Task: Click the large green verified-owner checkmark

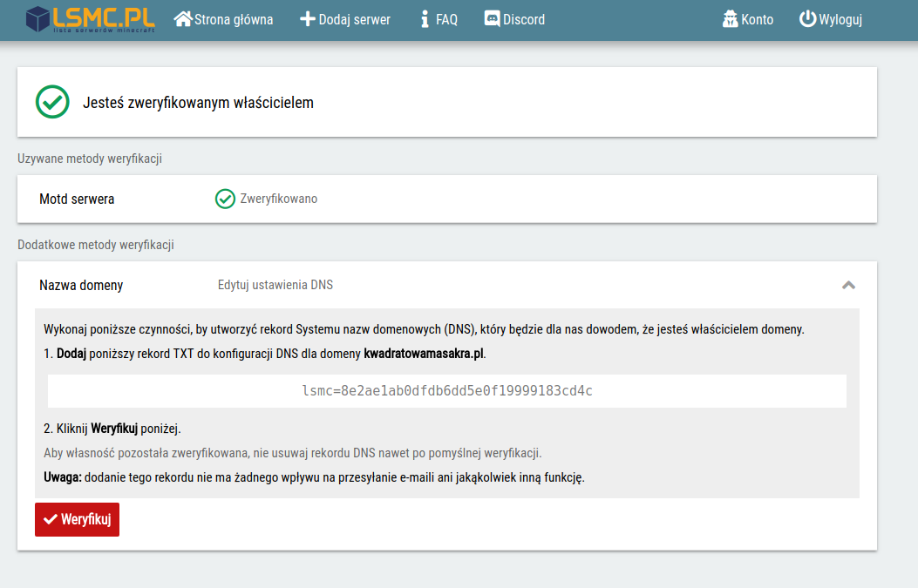Action: tap(52, 102)
